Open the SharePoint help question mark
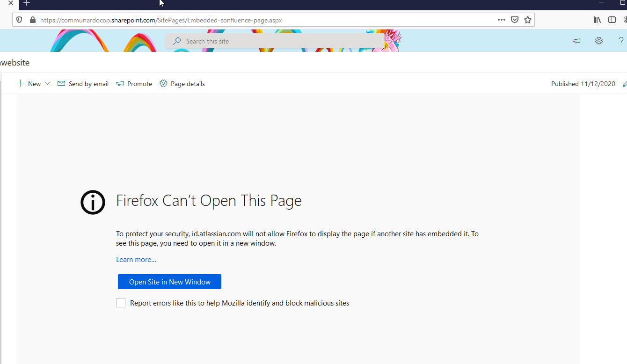Viewport: 627px width, 364px height. click(x=621, y=41)
